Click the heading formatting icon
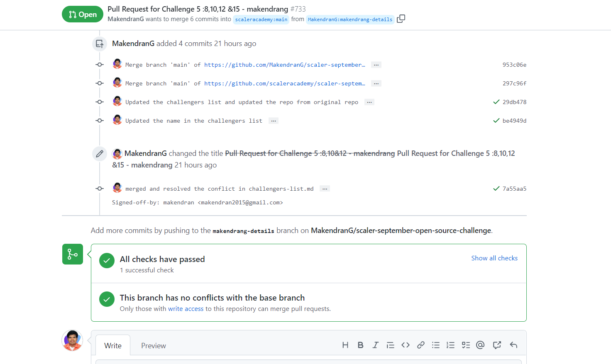 [345, 345]
